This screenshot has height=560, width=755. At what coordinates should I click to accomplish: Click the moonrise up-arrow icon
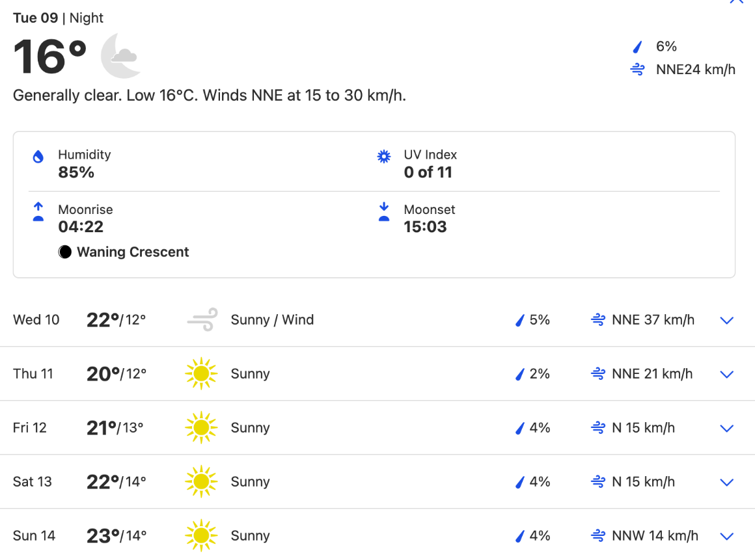point(38,211)
